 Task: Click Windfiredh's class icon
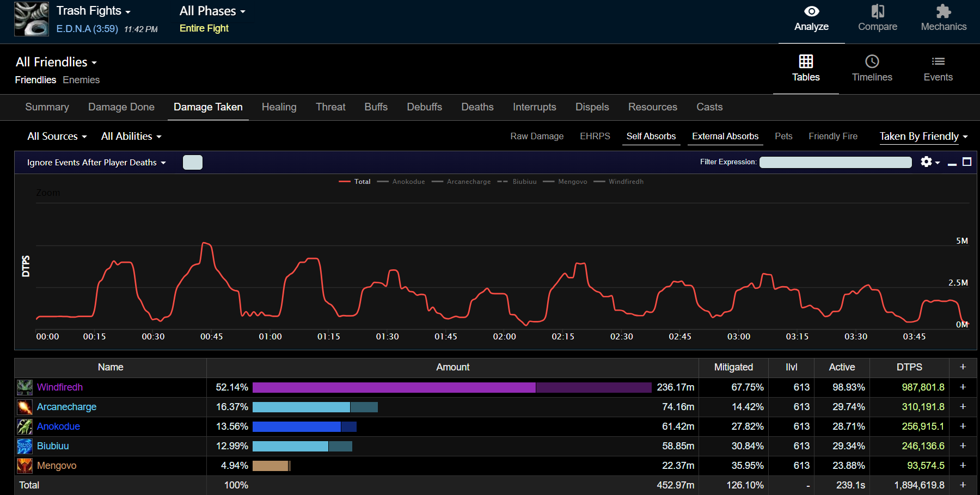click(x=24, y=387)
